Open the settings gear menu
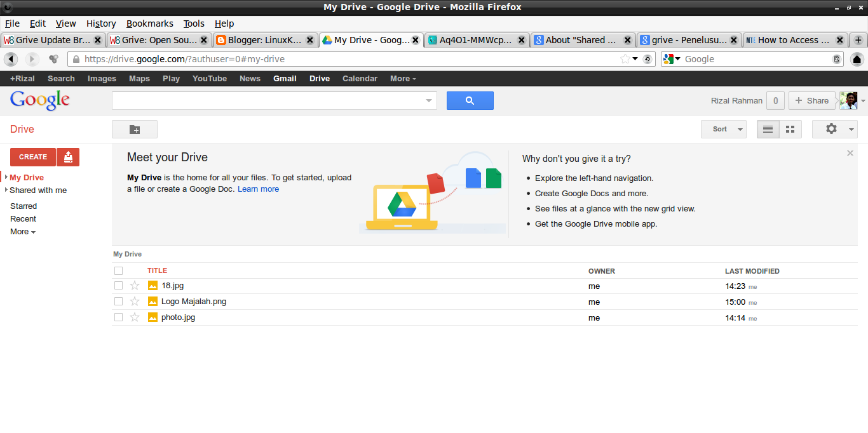This screenshot has height=433, width=868. (x=835, y=130)
